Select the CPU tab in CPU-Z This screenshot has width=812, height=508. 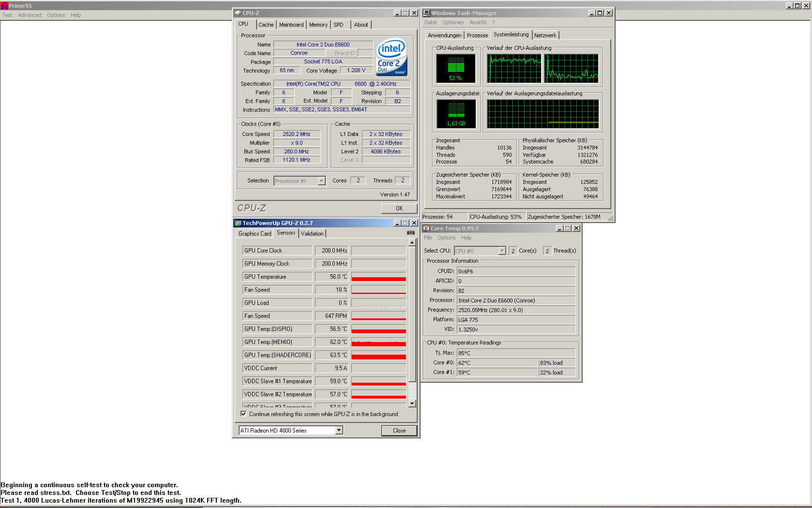point(243,24)
